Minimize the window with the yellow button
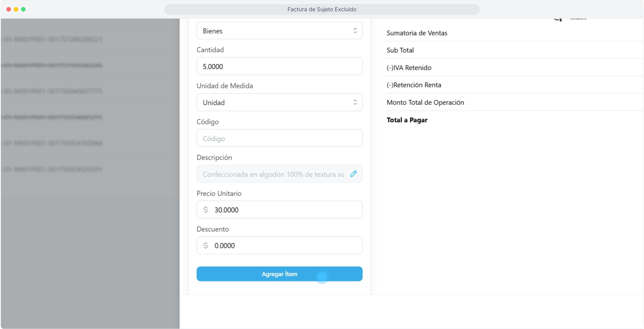Image resolution: width=644 pixels, height=329 pixels. (16, 9)
